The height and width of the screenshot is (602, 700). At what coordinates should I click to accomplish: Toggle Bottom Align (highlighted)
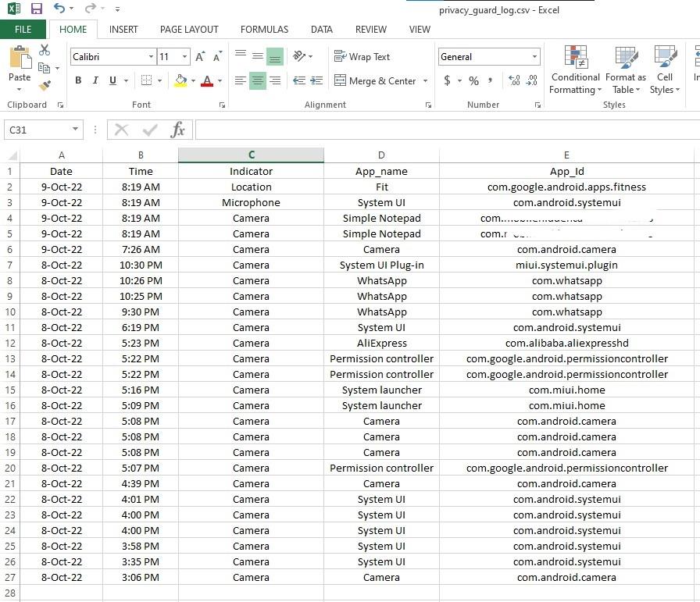coord(275,57)
